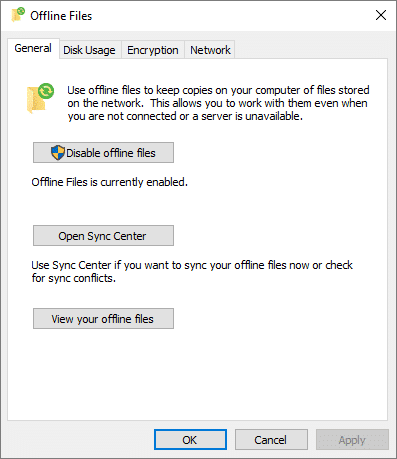Click the large folder sync icon

tap(40, 98)
